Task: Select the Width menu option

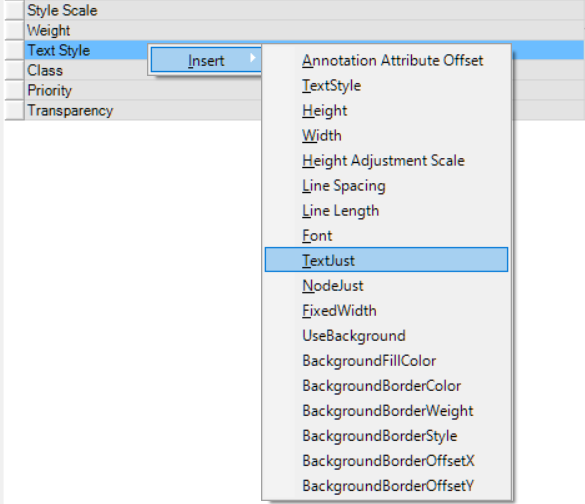Action: [x=386, y=135]
